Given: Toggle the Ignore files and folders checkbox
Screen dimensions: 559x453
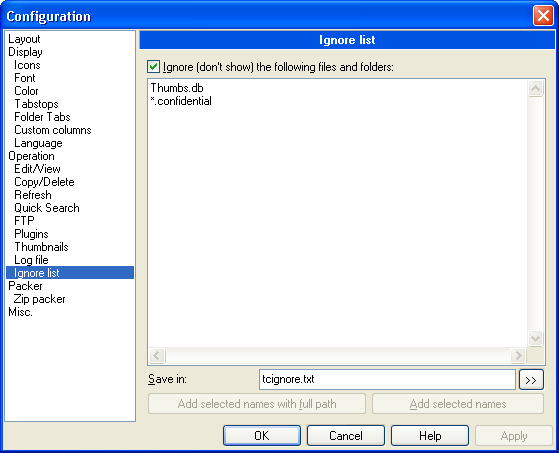Looking at the screenshot, I should coord(153,67).
